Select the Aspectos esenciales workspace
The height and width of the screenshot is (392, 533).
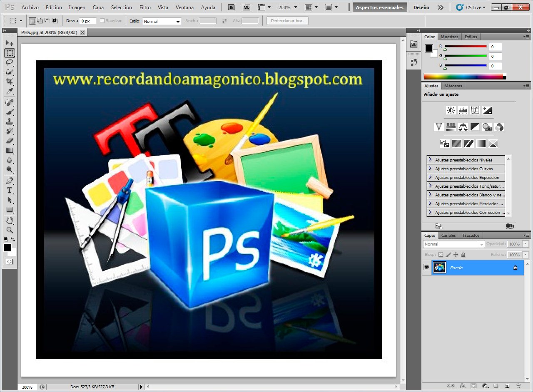[x=379, y=7]
